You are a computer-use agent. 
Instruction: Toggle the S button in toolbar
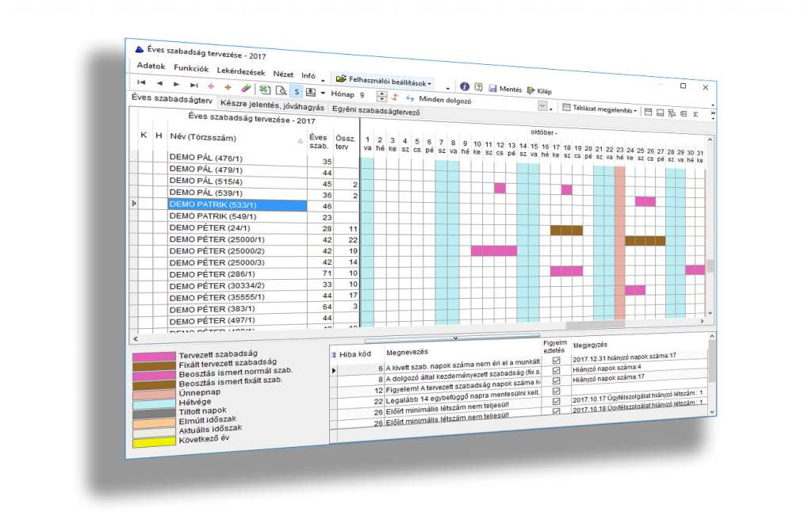point(296,91)
